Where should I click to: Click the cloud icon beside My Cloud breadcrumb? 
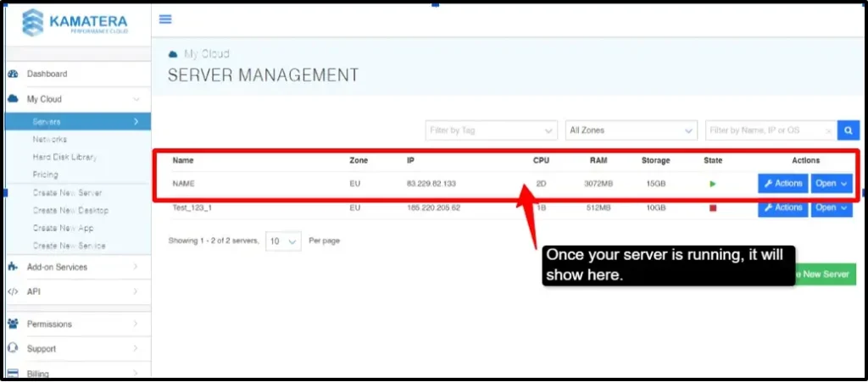[173, 54]
